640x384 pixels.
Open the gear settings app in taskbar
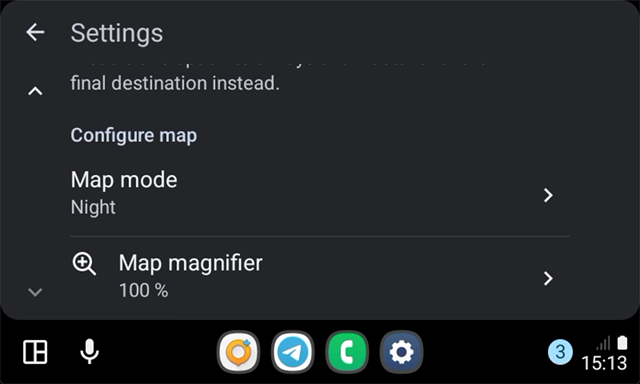click(401, 352)
